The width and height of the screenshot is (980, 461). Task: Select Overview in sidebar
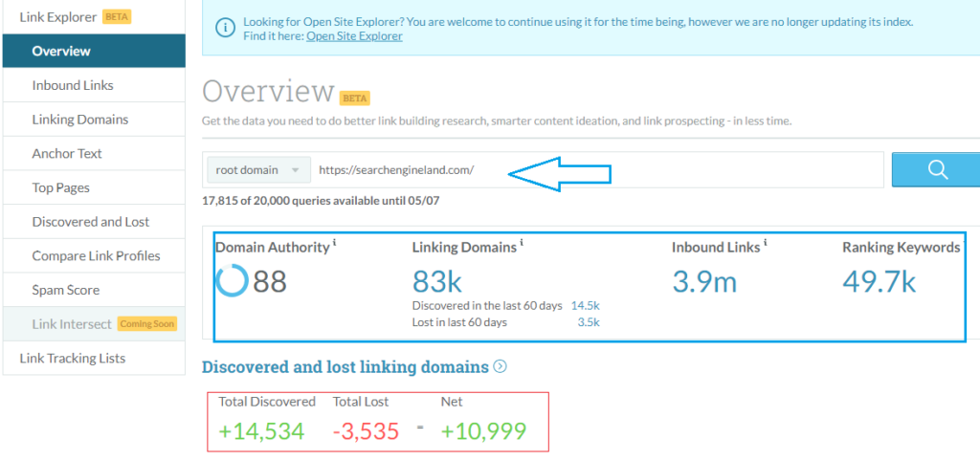coord(94,52)
